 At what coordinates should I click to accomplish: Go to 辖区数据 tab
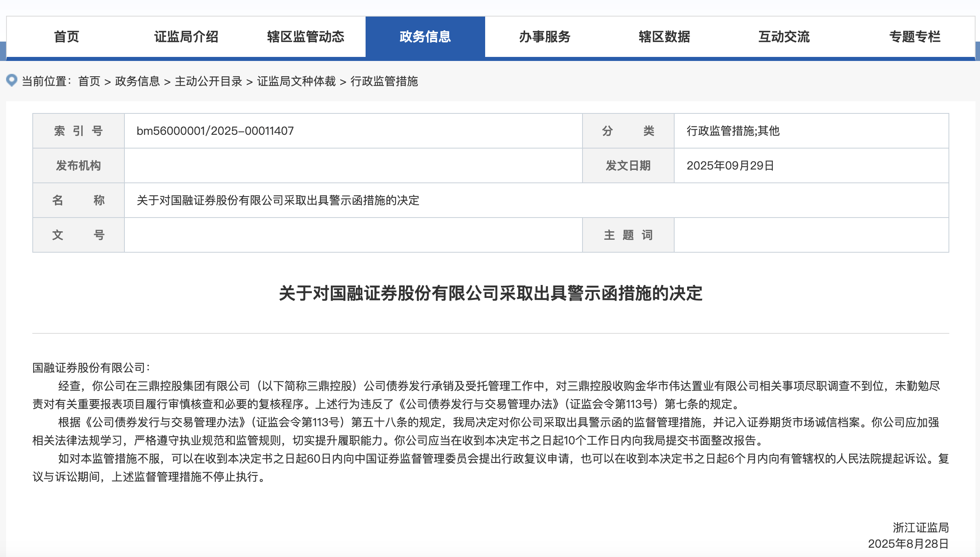664,37
